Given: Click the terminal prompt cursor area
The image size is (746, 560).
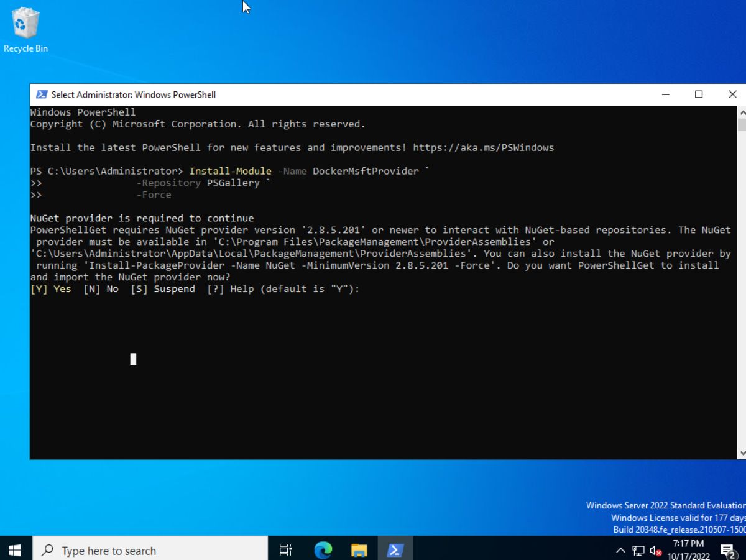Looking at the screenshot, I should click(133, 359).
